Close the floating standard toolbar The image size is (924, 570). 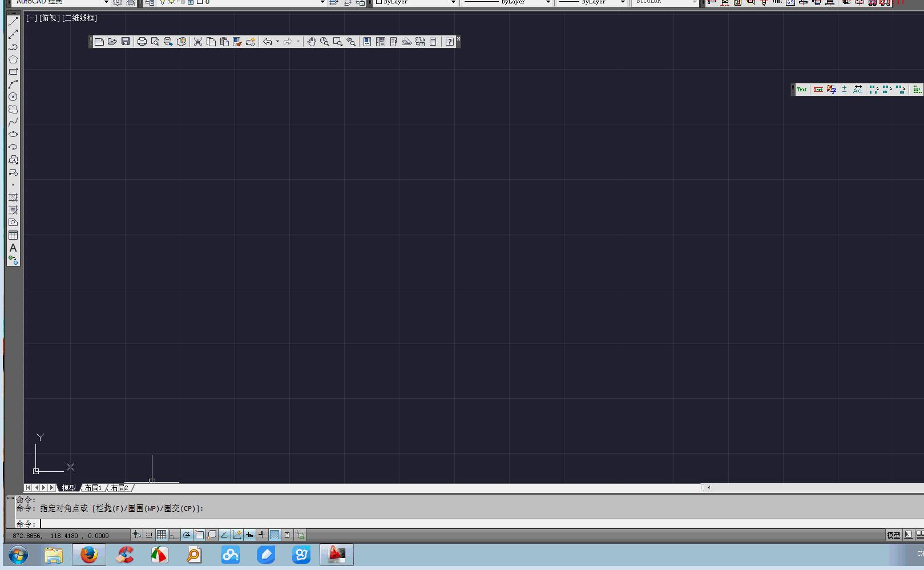(458, 39)
